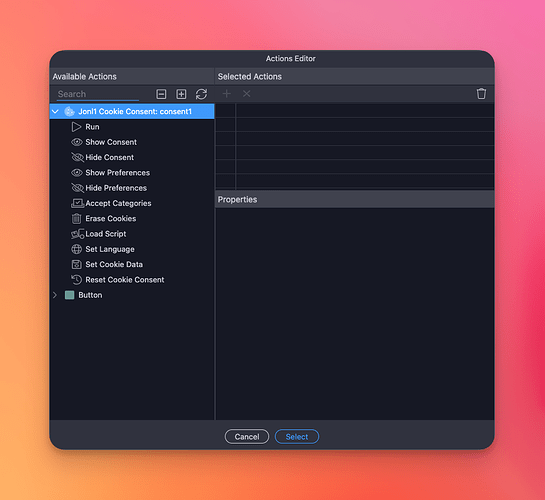Click the Select button

click(x=297, y=436)
